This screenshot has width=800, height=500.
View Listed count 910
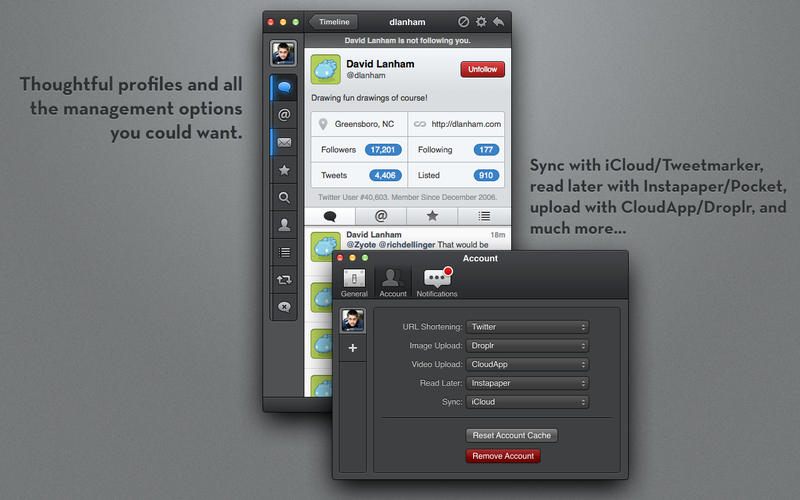click(486, 175)
